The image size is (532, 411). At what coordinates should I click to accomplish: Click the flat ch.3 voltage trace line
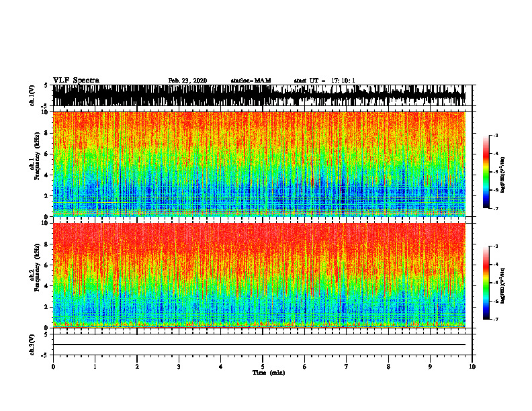point(259,345)
